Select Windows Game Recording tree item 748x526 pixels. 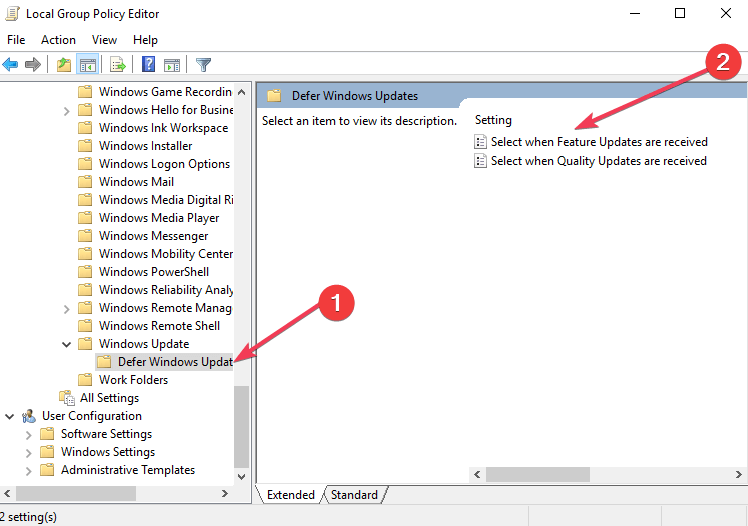pos(165,92)
